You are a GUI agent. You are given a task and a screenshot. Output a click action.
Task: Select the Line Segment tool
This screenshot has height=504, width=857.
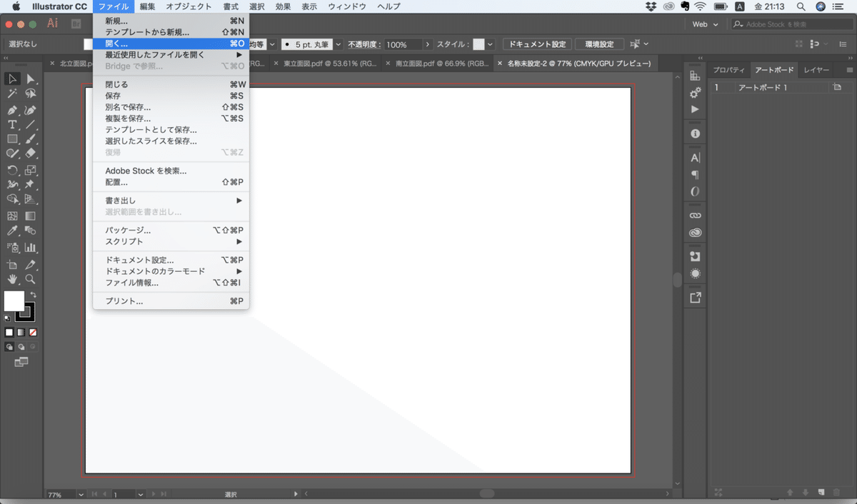click(x=30, y=124)
